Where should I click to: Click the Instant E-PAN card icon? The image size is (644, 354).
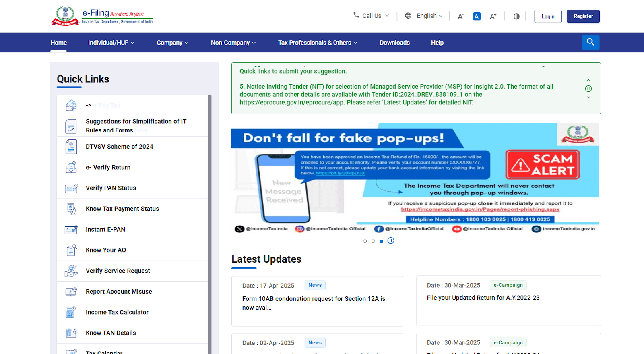(71, 230)
